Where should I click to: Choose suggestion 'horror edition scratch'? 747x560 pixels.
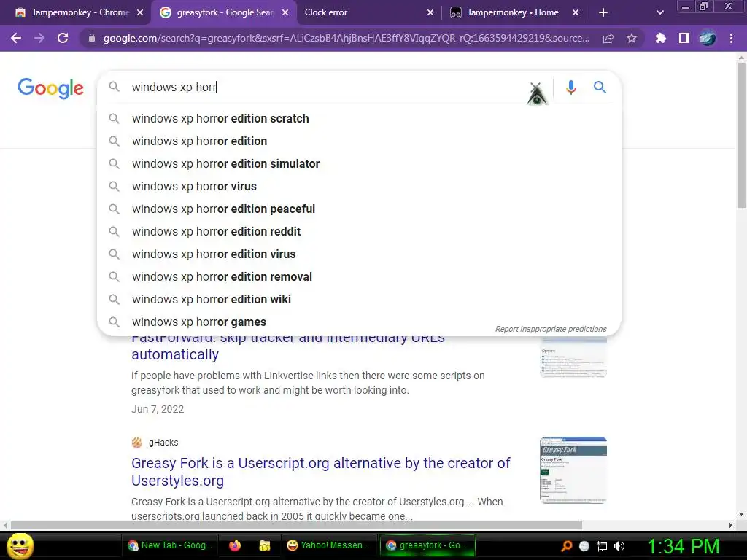pos(359,119)
